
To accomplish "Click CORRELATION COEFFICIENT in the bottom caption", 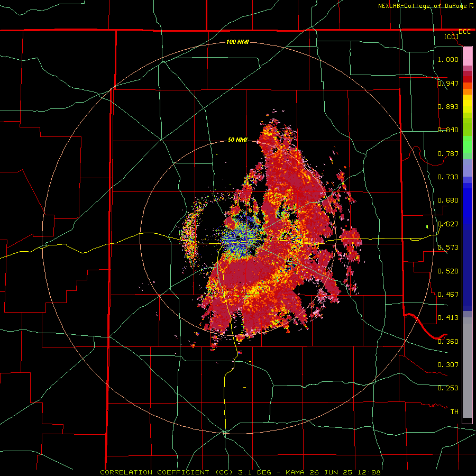I will point(154,472).
